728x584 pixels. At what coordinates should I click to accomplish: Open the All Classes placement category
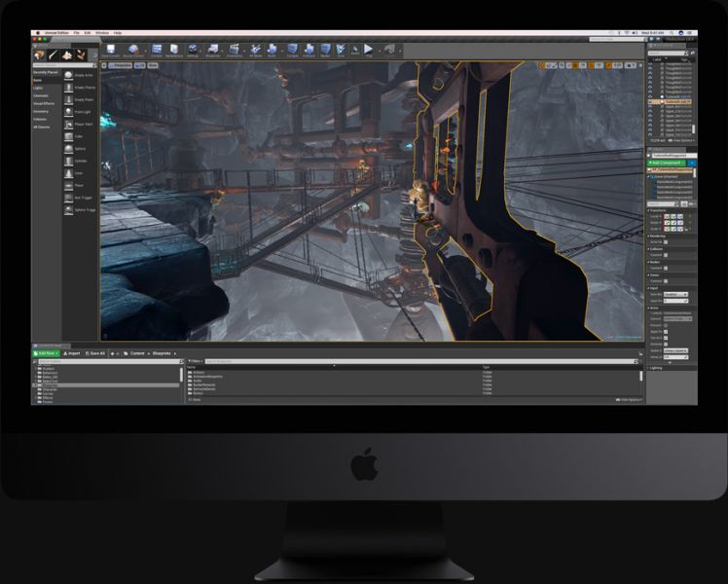pos(41,127)
